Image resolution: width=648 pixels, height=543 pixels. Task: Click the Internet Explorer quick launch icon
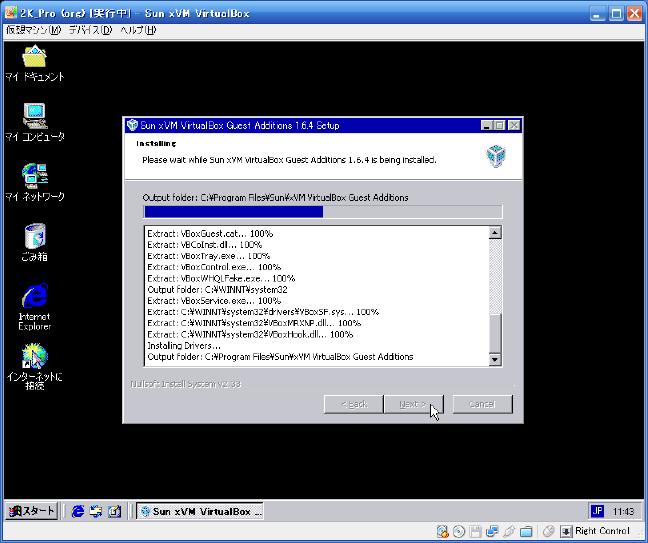[x=78, y=511]
